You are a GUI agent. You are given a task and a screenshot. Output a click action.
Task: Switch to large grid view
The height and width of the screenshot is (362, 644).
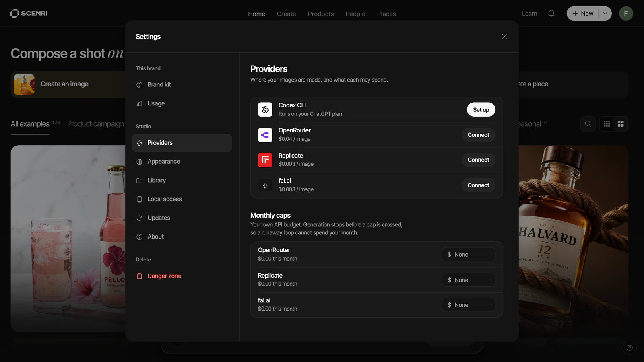coord(621,124)
